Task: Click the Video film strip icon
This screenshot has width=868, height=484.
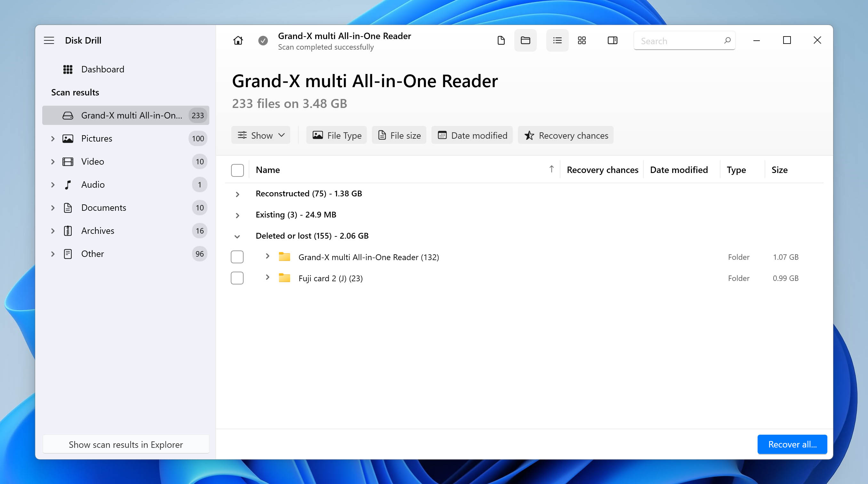Action: point(68,161)
